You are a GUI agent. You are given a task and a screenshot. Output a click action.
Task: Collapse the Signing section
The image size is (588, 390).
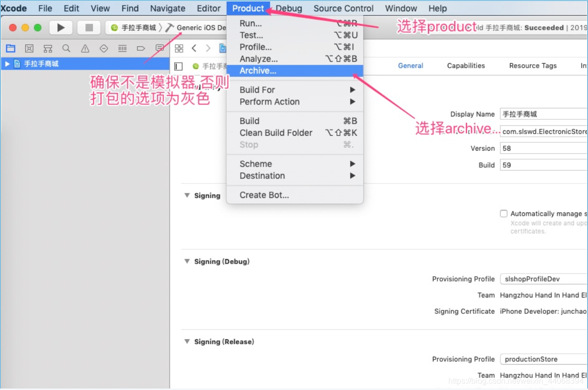(x=187, y=195)
